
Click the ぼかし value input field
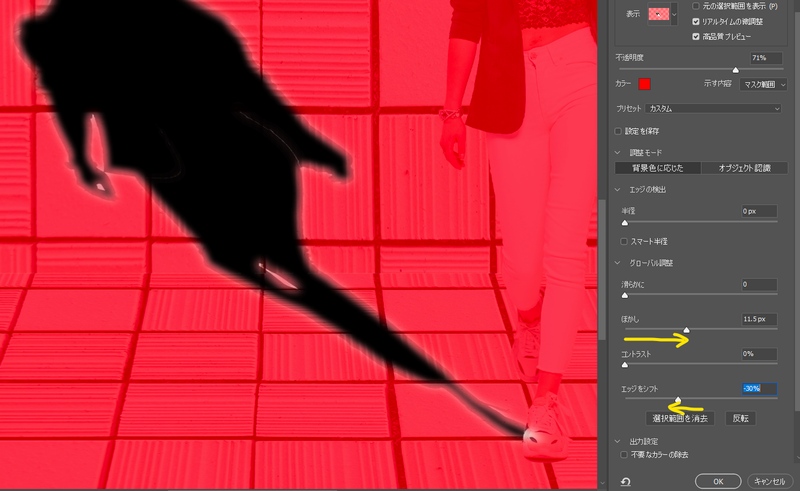pyautogui.click(x=759, y=319)
